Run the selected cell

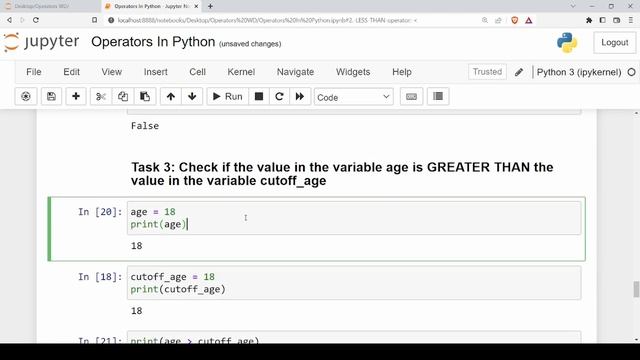[x=227, y=96]
